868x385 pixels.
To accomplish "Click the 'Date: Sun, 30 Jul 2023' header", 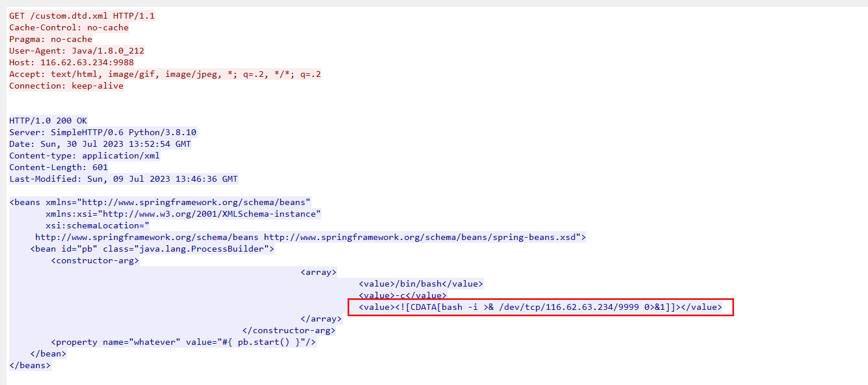I will point(100,144).
